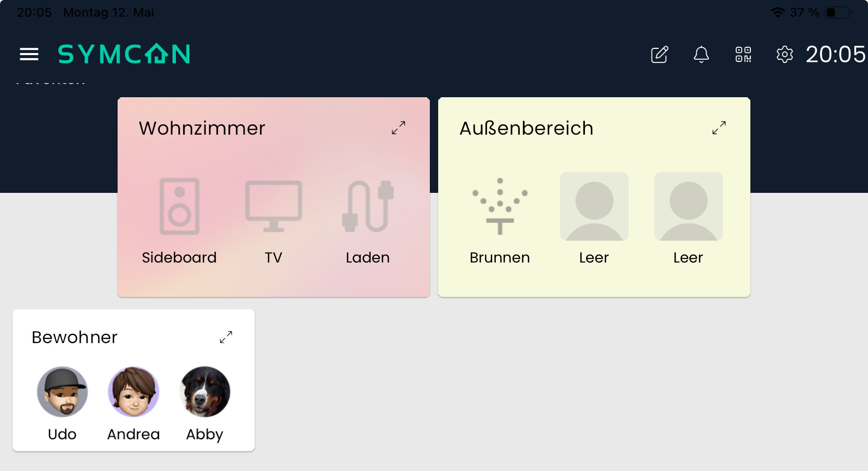Click the battery indicator in status bar

(838, 12)
